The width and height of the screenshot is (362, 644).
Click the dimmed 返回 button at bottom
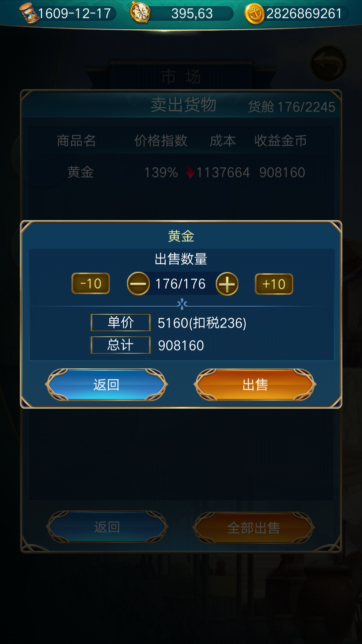[x=107, y=527]
